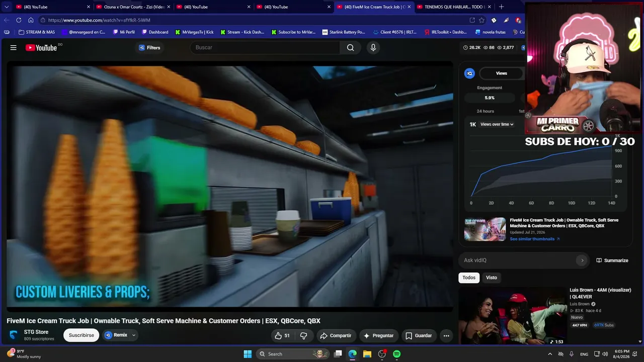This screenshot has height=362, width=644.
Task: Open the Mi Perfil bookmark
Action: coord(124,32)
